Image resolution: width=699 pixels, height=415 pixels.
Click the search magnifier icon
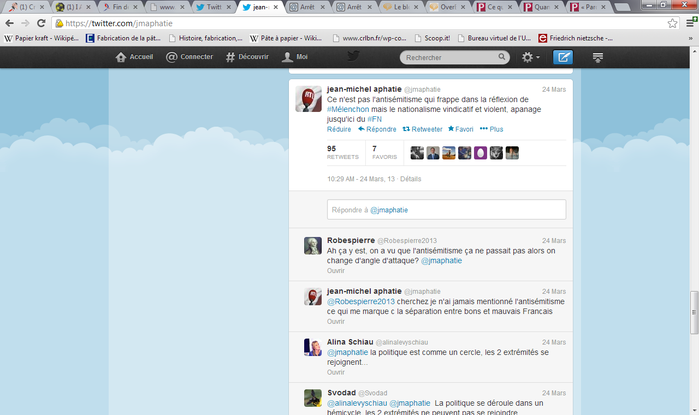pos(502,57)
